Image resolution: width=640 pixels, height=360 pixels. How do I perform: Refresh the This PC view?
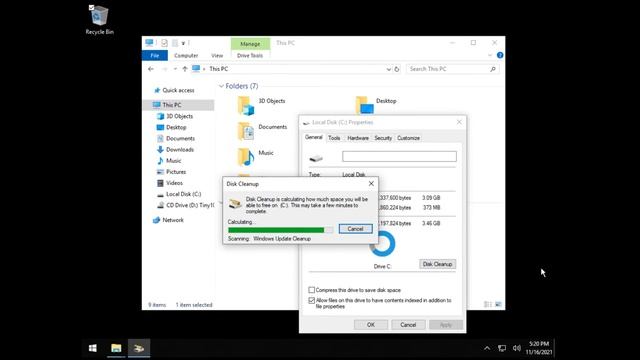397,69
